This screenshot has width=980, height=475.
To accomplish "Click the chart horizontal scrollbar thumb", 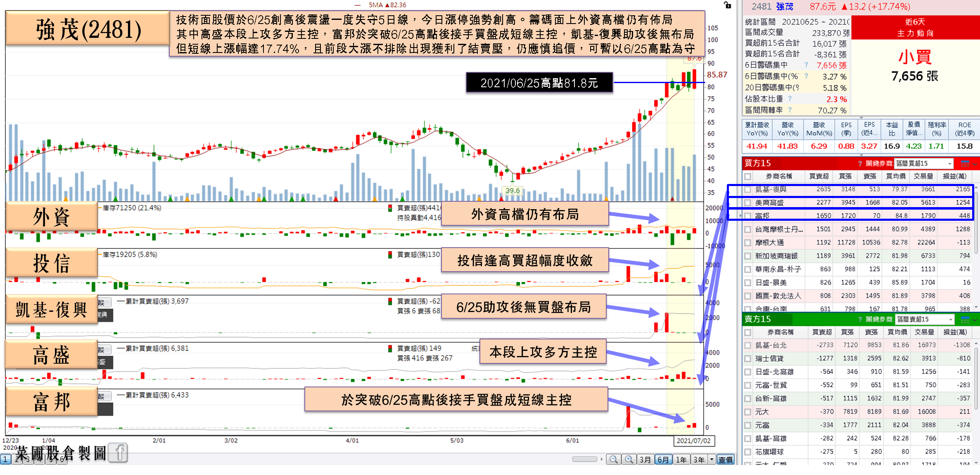I will 584,459.
